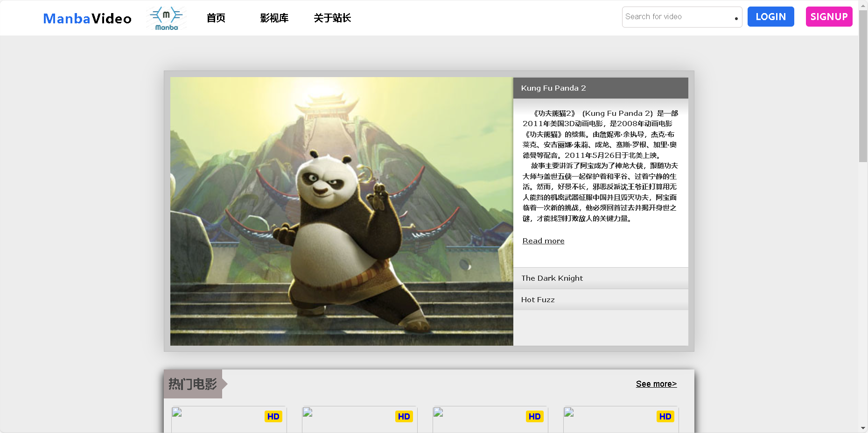Open the fourth HD movie thumbnail
Viewport: 868px width, 433px height.
click(x=621, y=419)
